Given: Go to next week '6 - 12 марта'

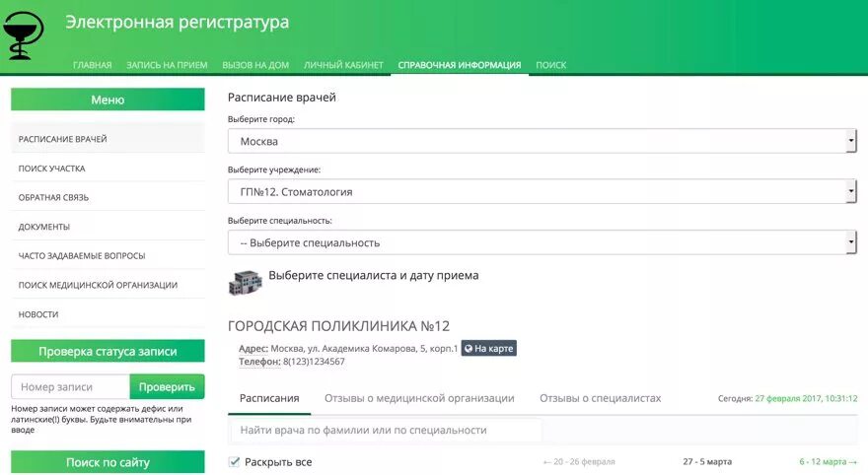Looking at the screenshot, I should click(828, 462).
